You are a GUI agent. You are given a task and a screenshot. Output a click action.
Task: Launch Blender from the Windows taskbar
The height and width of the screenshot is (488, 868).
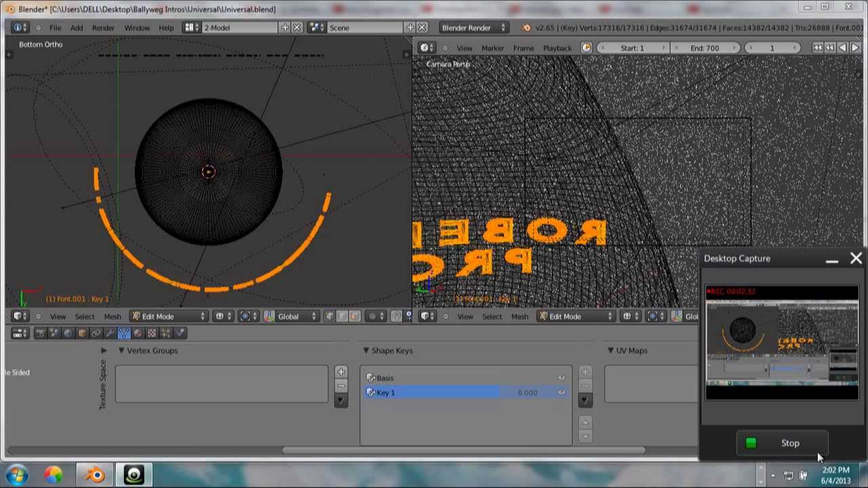[94, 475]
